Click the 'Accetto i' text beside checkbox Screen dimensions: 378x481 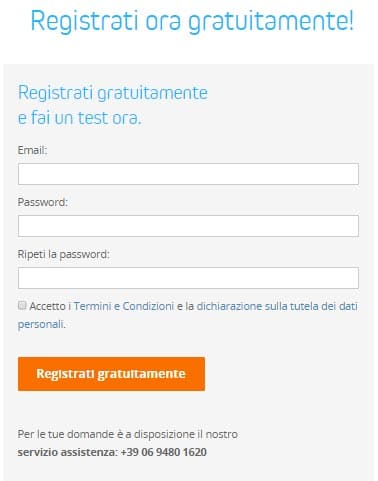tap(50, 306)
